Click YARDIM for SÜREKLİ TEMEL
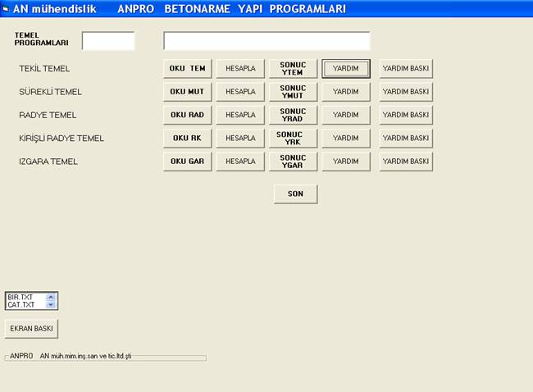 tap(346, 92)
